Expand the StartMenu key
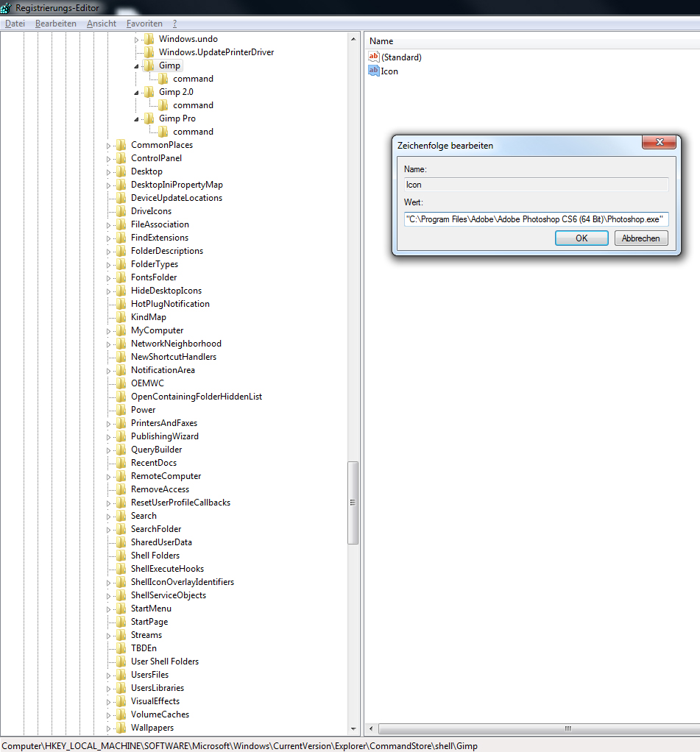Screen dimensions: 700x752 coord(108,609)
